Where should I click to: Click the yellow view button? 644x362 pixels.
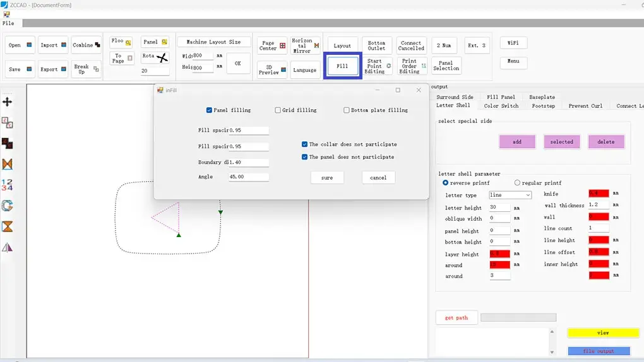point(603,333)
